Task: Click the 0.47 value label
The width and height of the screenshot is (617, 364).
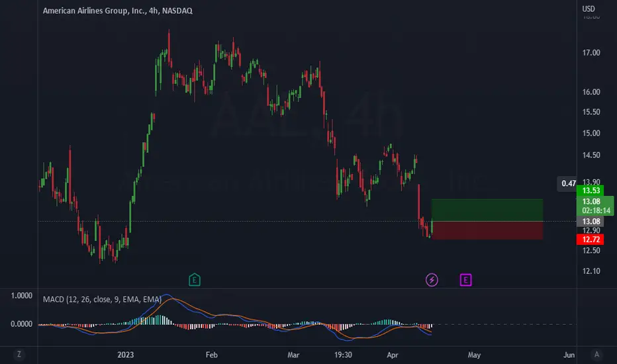Action: point(567,183)
